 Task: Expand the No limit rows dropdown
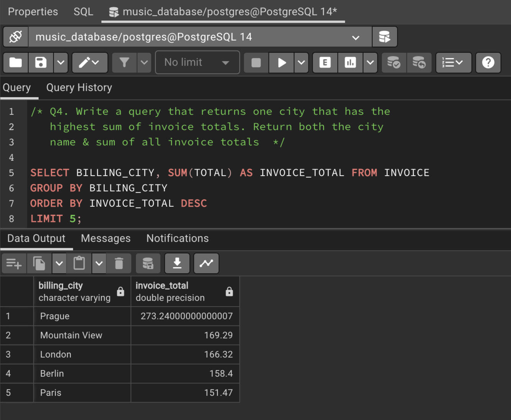coord(197,63)
